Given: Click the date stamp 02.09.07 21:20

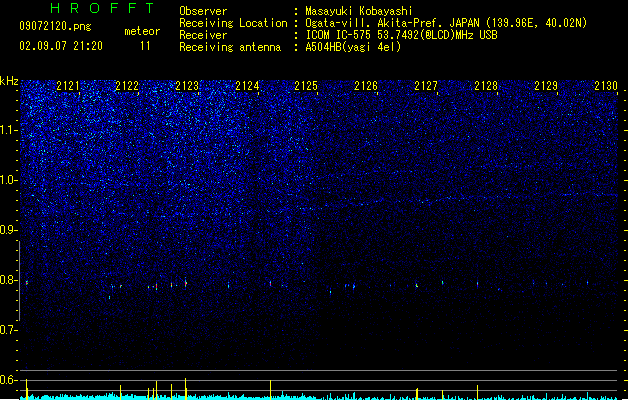Looking at the screenshot, I should (x=61, y=46).
